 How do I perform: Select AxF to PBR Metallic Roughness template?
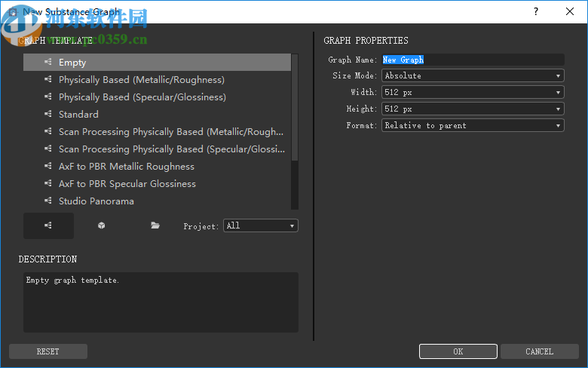(157, 166)
